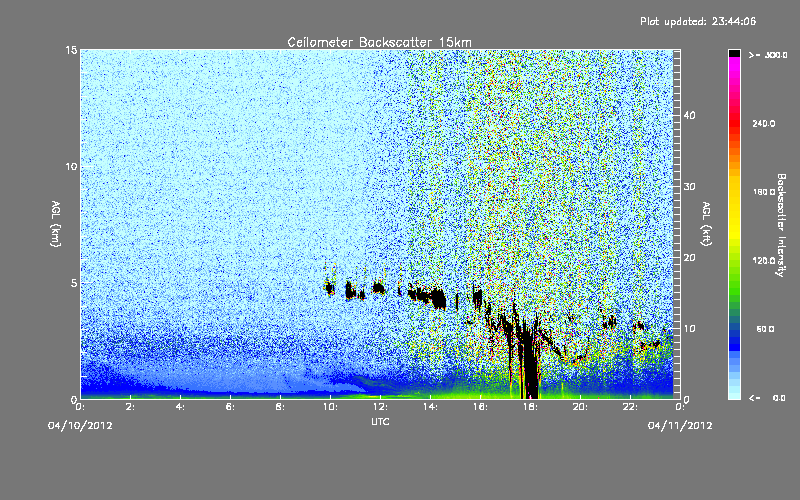
Task: Click the colorbar value 240.0
Action: tap(764, 123)
